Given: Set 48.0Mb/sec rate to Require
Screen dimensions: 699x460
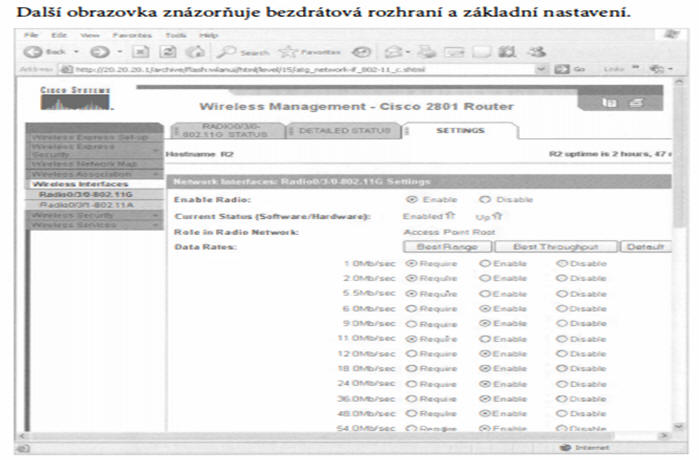Looking at the screenshot, I should [x=411, y=414].
